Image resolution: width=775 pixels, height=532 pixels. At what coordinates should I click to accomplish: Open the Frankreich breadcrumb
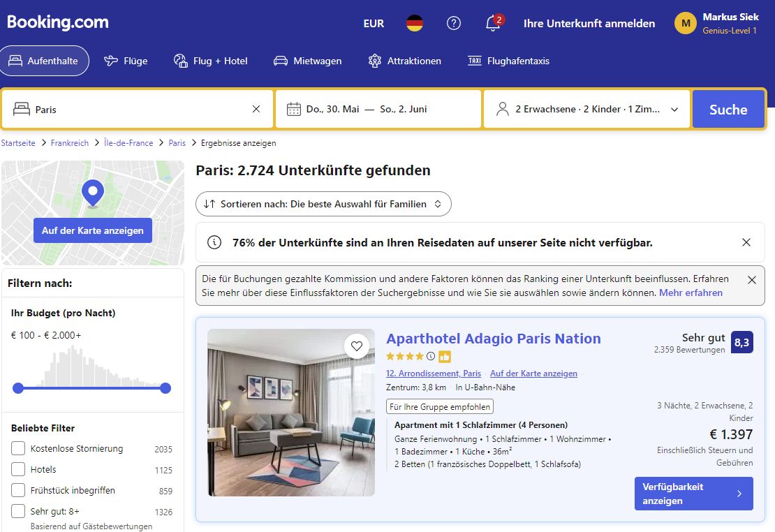coord(70,143)
